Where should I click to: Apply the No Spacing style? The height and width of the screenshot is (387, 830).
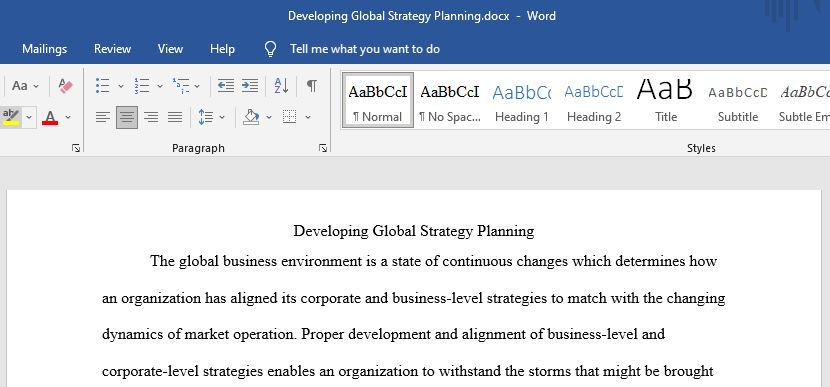pos(450,101)
